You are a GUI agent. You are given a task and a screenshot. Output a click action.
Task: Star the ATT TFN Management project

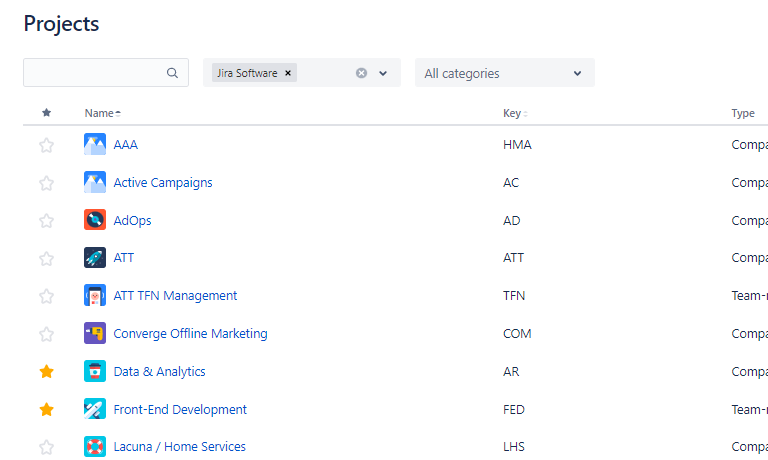pos(47,296)
